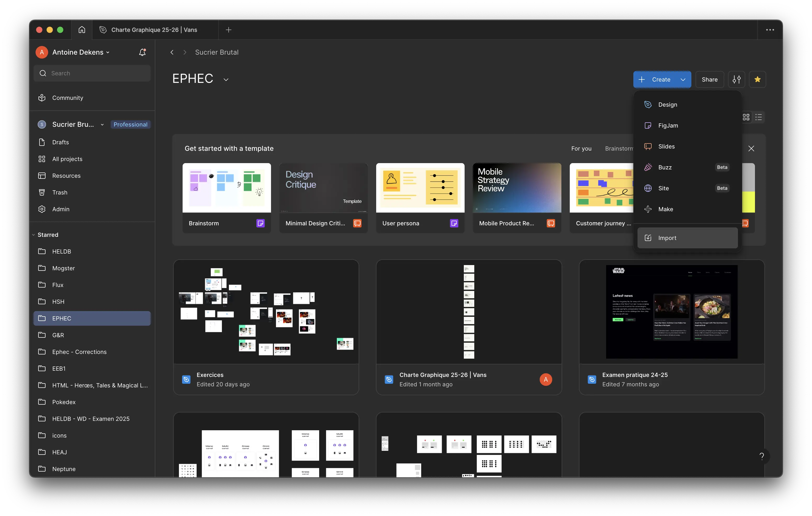Navigate back with the left chevron

(x=172, y=52)
